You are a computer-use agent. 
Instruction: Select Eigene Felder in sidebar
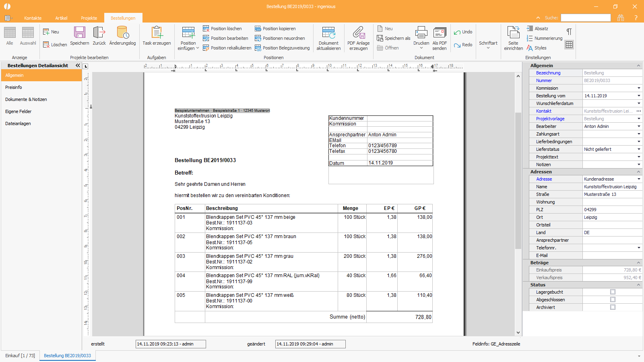tap(41, 111)
